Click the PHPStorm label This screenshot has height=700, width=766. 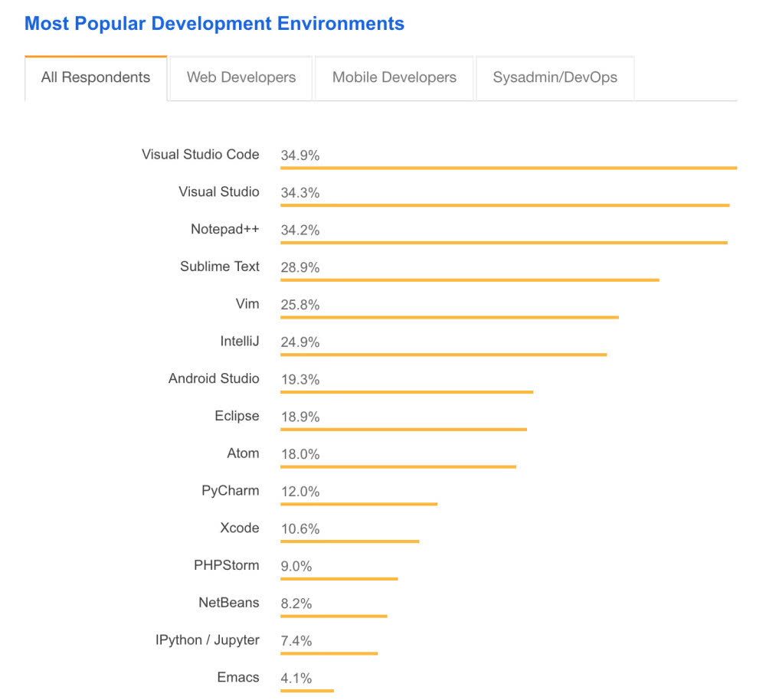click(227, 565)
